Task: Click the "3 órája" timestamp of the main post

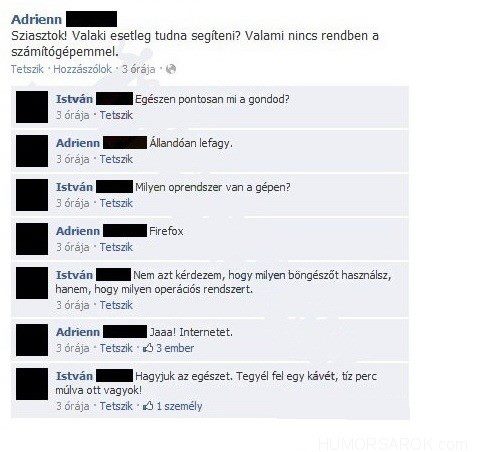Action: point(138,69)
